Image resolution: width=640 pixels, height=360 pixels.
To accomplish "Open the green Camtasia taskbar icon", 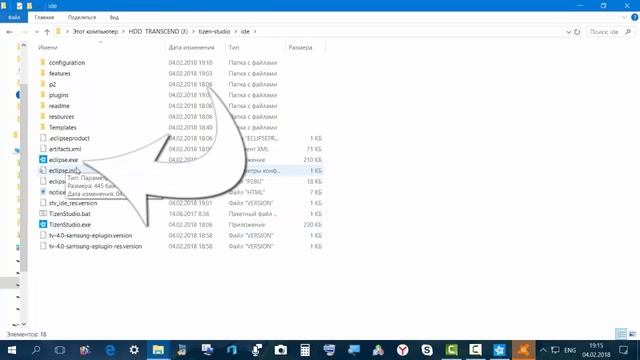I will (451, 350).
